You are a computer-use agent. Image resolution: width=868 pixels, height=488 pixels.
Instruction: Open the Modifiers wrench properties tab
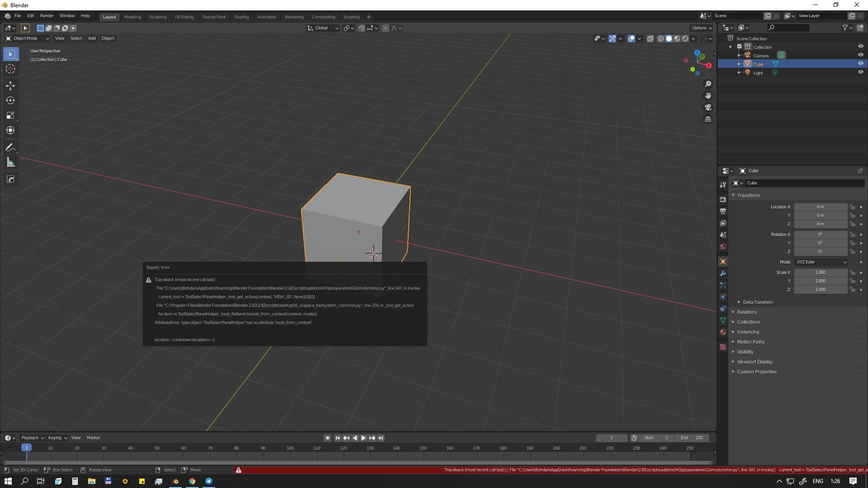click(723, 273)
